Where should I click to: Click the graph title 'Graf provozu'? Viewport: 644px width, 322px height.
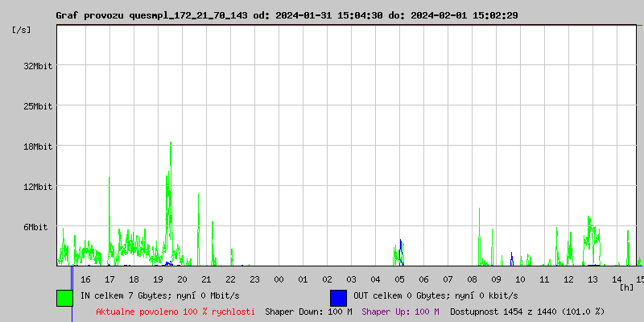[x=89, y=15]
